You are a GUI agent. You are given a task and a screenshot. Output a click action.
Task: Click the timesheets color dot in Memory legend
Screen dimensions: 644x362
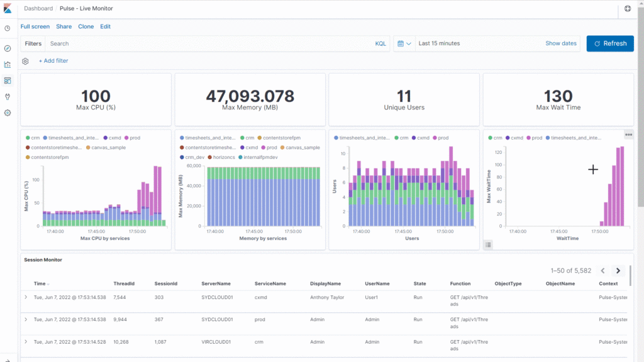click(182, 138)
